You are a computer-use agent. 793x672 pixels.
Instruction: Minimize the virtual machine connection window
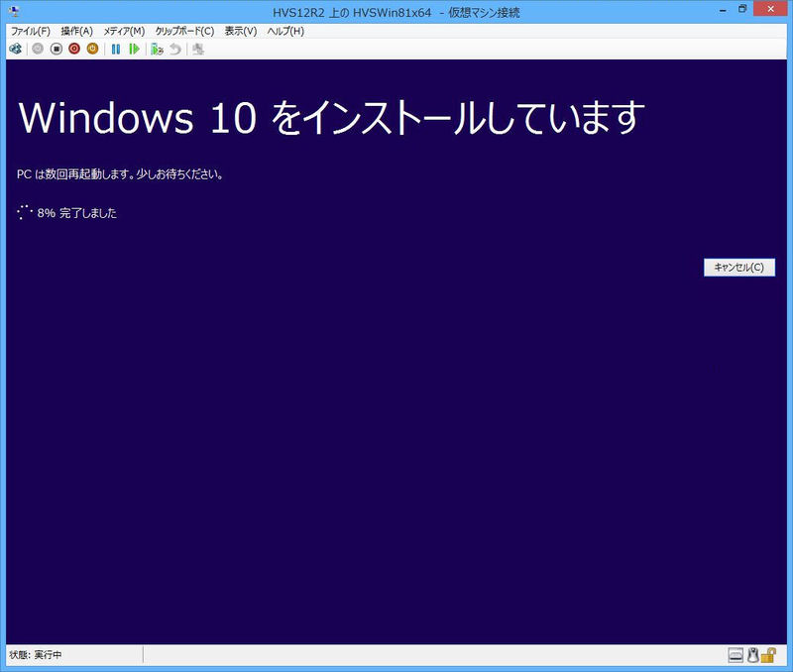click(x=724, y=10)
